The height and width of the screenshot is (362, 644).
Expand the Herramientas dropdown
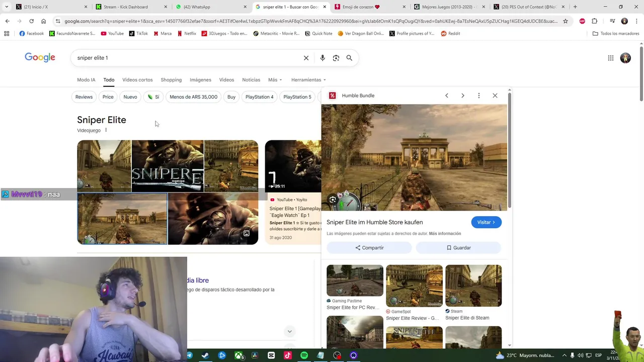[x=308, y=80]
